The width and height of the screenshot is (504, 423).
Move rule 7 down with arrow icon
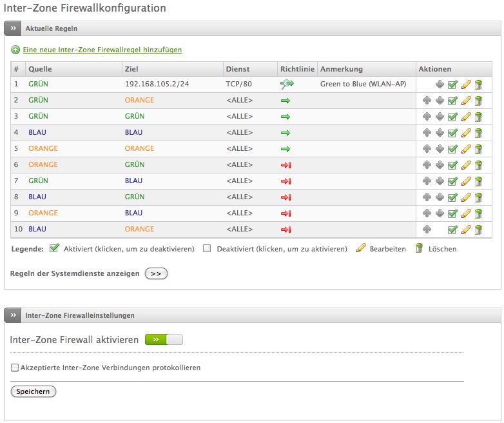pos(440,181)
